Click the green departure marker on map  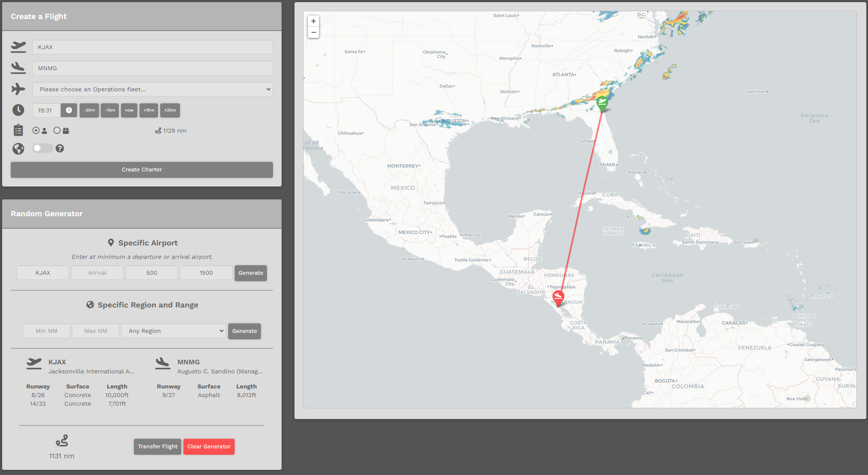click(x=602, y=104)
